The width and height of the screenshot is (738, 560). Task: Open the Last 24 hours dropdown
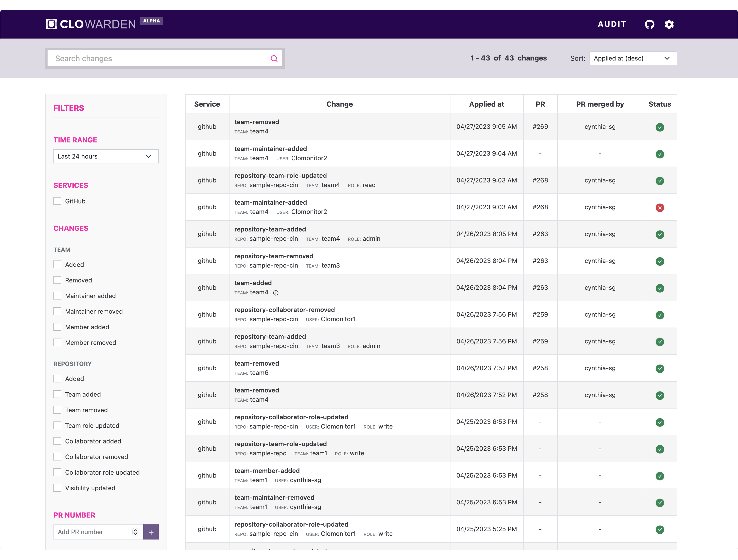[106, 157]
